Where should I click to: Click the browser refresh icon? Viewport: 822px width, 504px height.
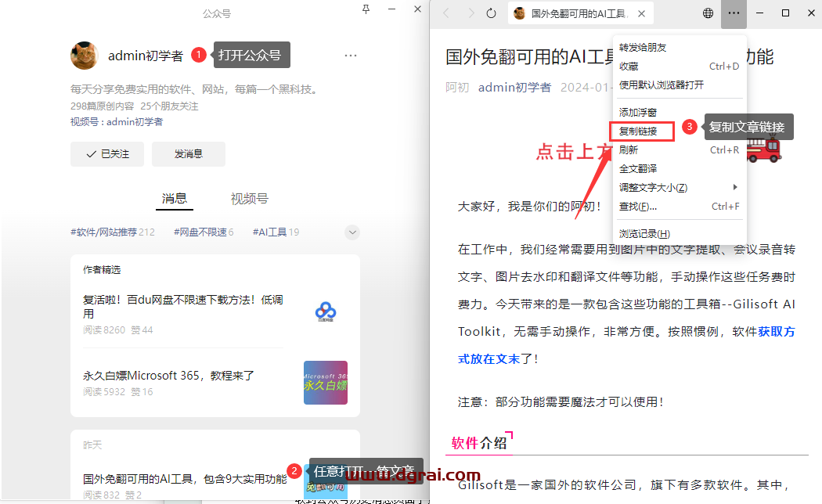pos(492,13)
